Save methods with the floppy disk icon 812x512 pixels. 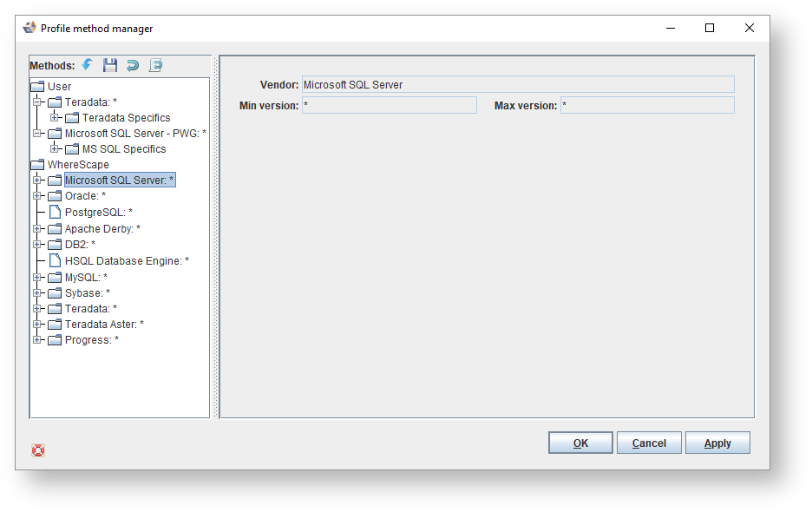click(110, 65)
